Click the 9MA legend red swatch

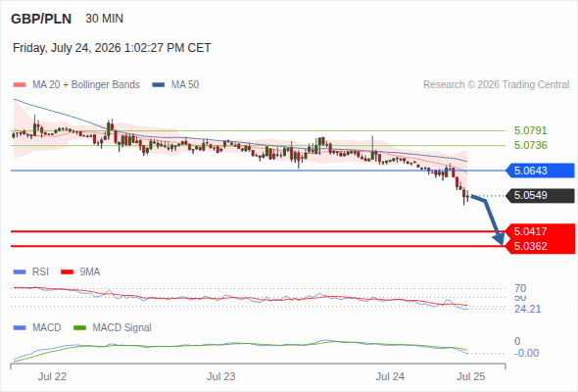pyautogui.click(x=67, y=272)
